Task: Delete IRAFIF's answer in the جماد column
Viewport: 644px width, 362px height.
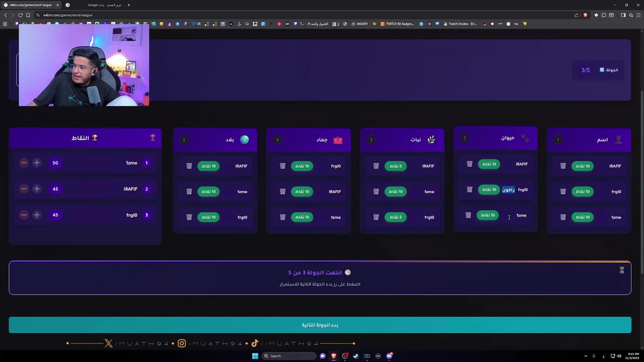Action: coord(283,192)
